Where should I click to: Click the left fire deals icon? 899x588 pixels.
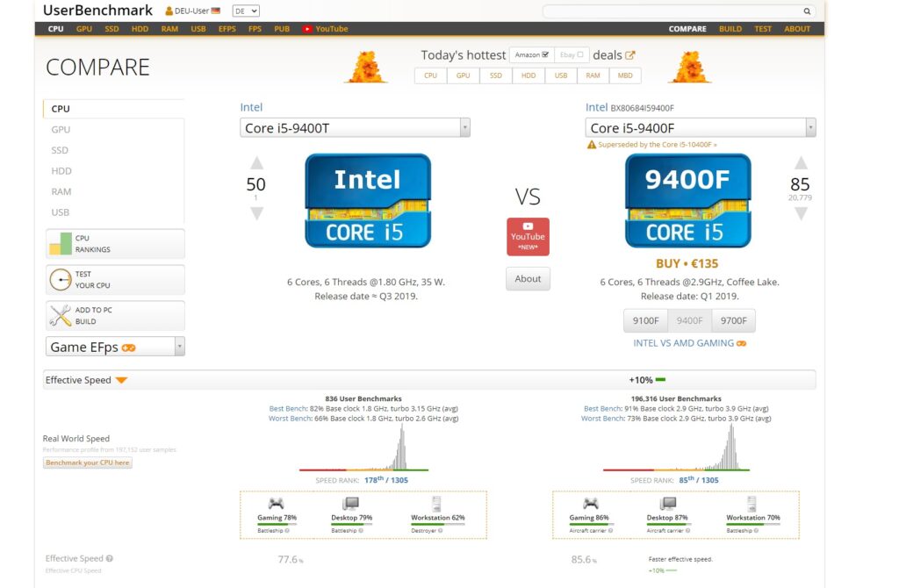[366, 67]
